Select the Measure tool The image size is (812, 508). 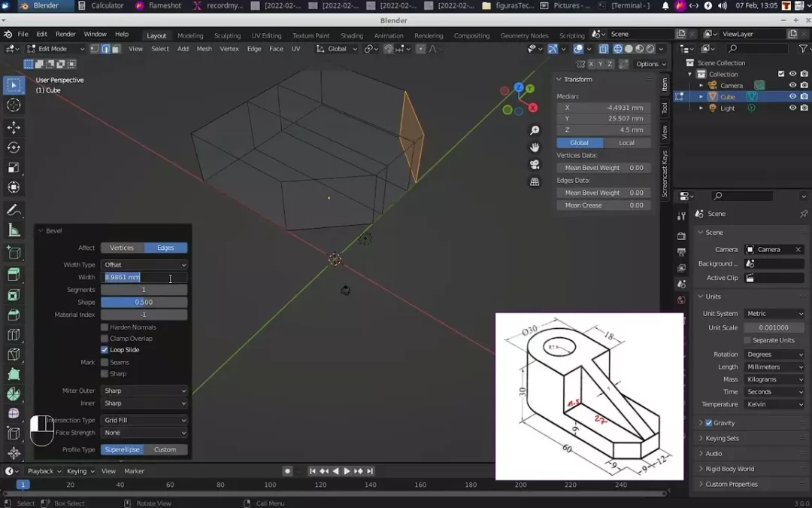click(14, 230)
